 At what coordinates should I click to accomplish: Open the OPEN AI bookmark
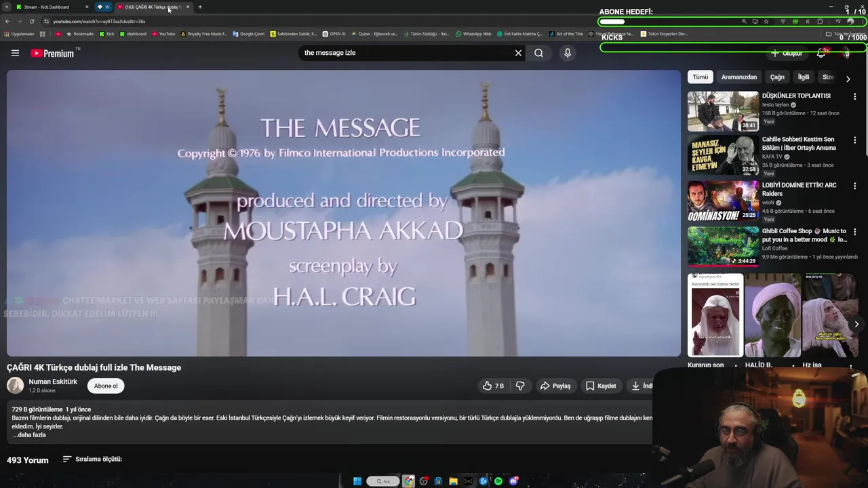(334, 34)
